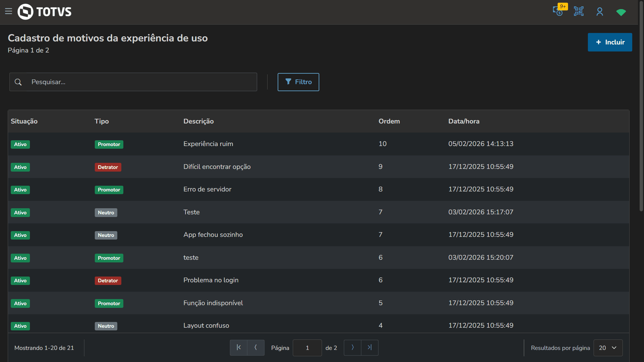Click the vertical page scrollbar
The height and width of the screenshot is (362, 644).
click(641, 108)
